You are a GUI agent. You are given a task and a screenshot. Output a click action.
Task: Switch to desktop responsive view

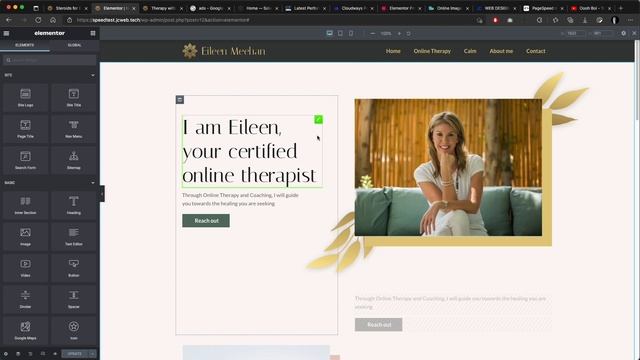pos(329,33)
